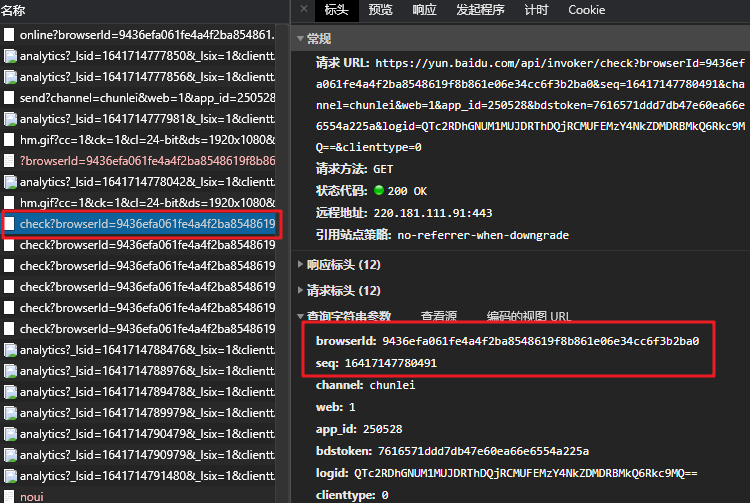Click image icon of analytics 1641714788976 request
This screenshot has height=503, width=750.
pos(10,372)
